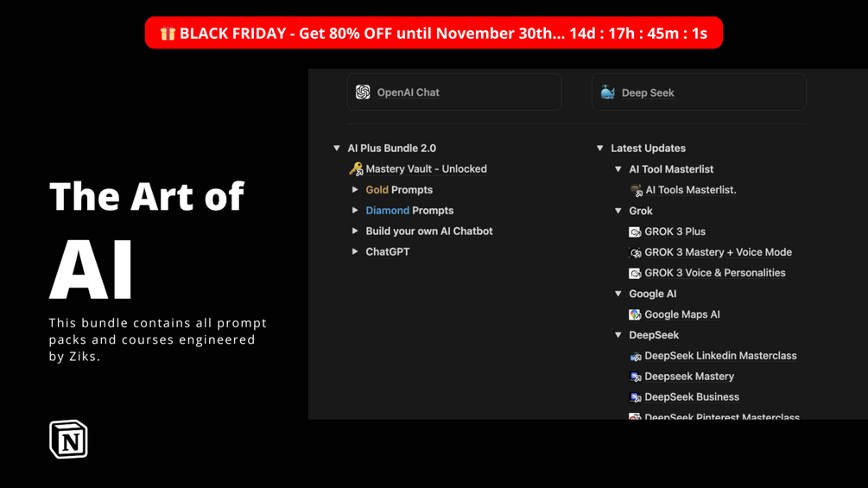
Task: Click the Mastery Vault key icon
Action: (356, 169)
